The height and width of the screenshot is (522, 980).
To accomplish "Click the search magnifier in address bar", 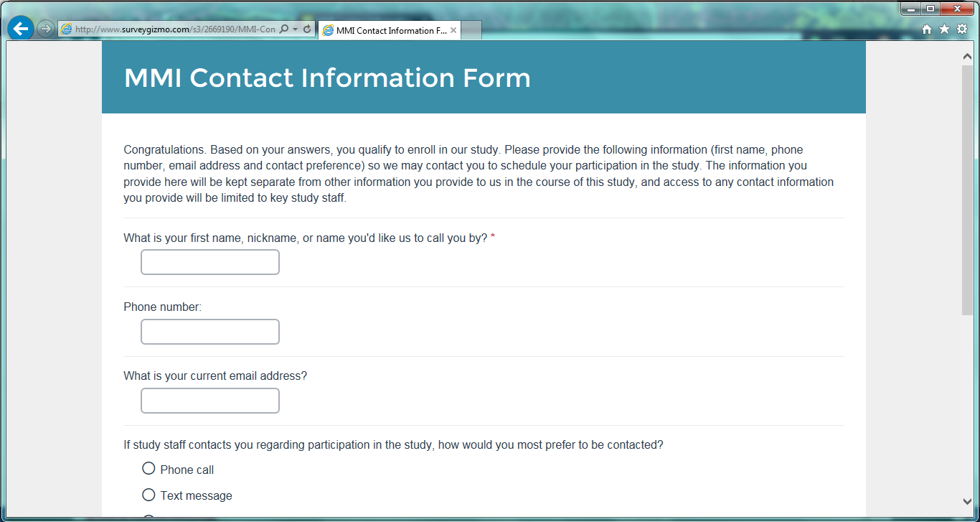I will click(x=283, y=29).
